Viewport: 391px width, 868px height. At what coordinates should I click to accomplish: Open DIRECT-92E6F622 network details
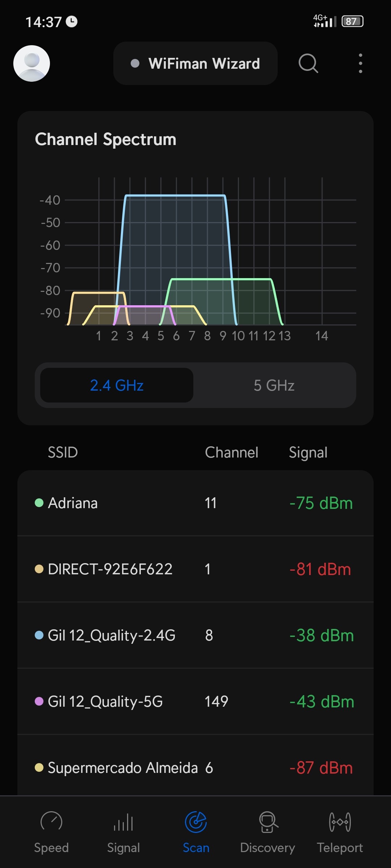coord(195,569)
